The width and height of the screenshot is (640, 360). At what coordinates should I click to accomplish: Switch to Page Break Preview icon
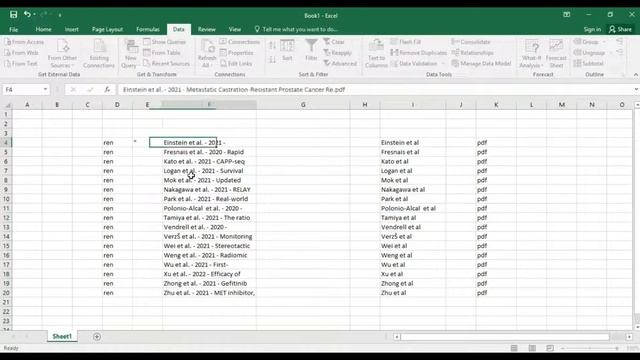tap(550, 348)
